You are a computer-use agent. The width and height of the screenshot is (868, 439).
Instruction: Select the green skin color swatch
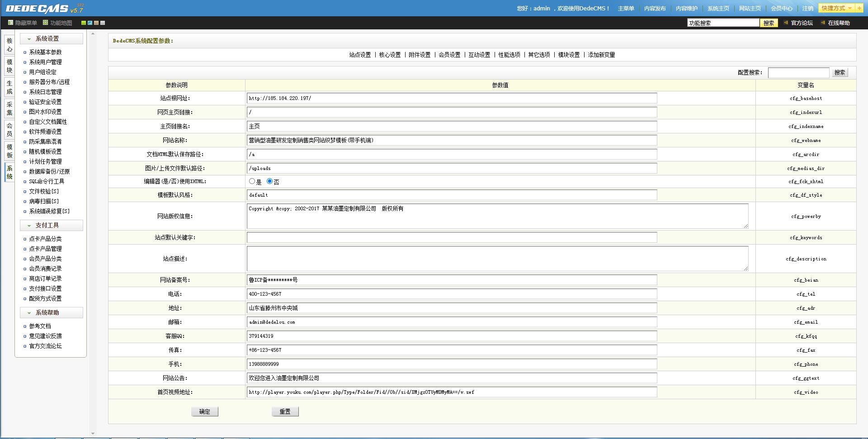click(84, 23)
